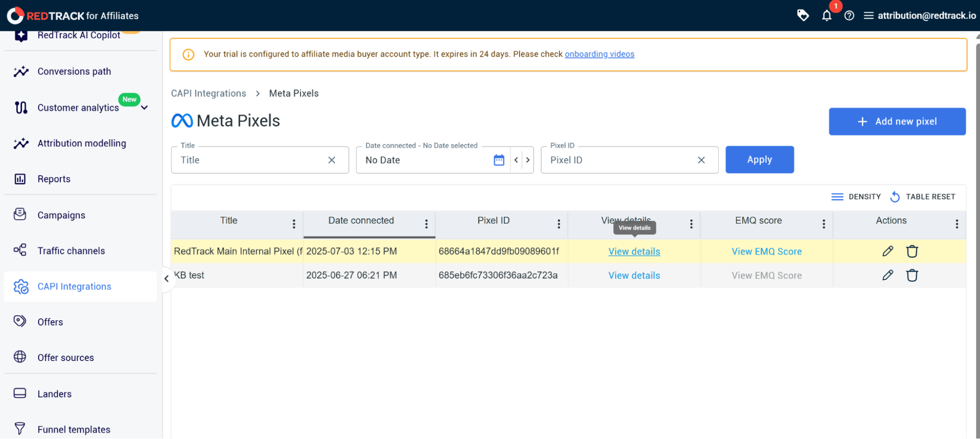
Task: Click the Funnel templates funnel icon
Action: (x=20, y=428)
